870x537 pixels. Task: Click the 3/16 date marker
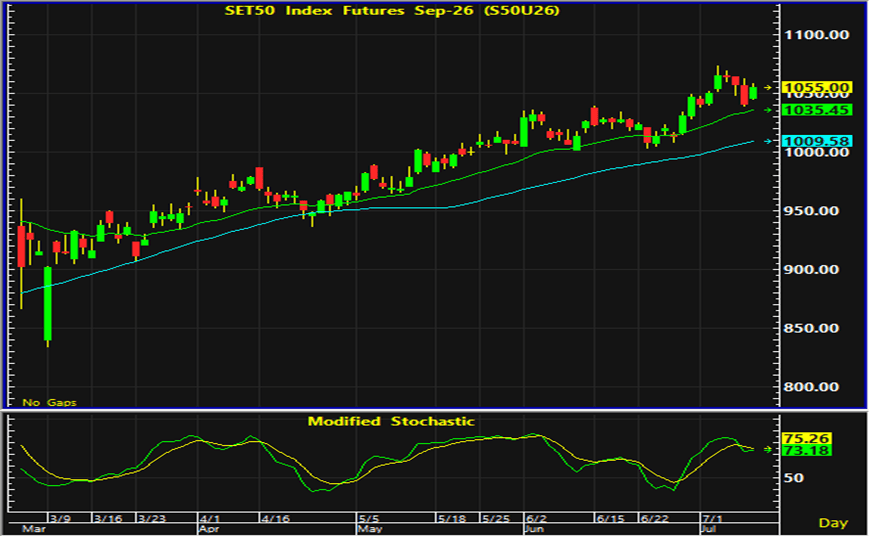[x=108, y=519]
